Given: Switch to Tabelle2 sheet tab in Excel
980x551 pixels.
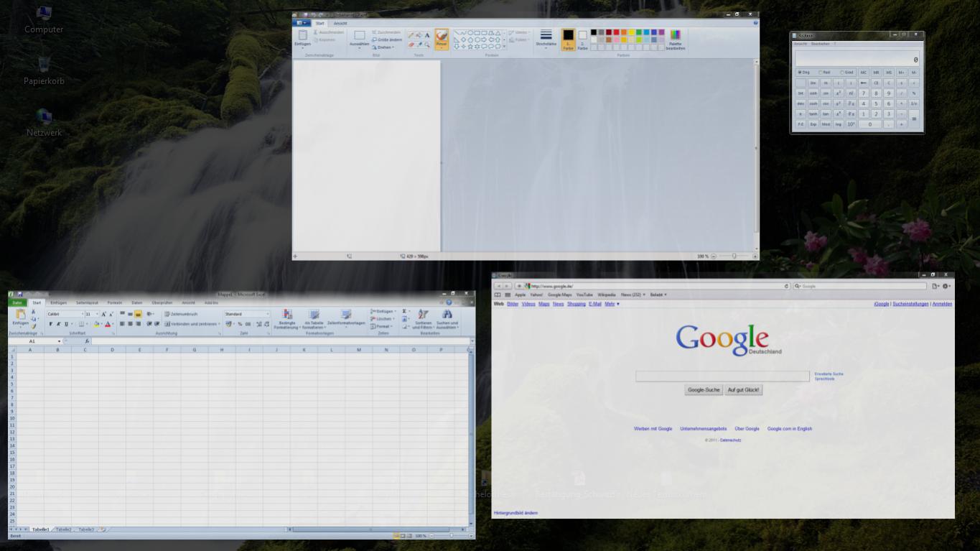Looking at the screenshot, I should (x=63, y=529).
